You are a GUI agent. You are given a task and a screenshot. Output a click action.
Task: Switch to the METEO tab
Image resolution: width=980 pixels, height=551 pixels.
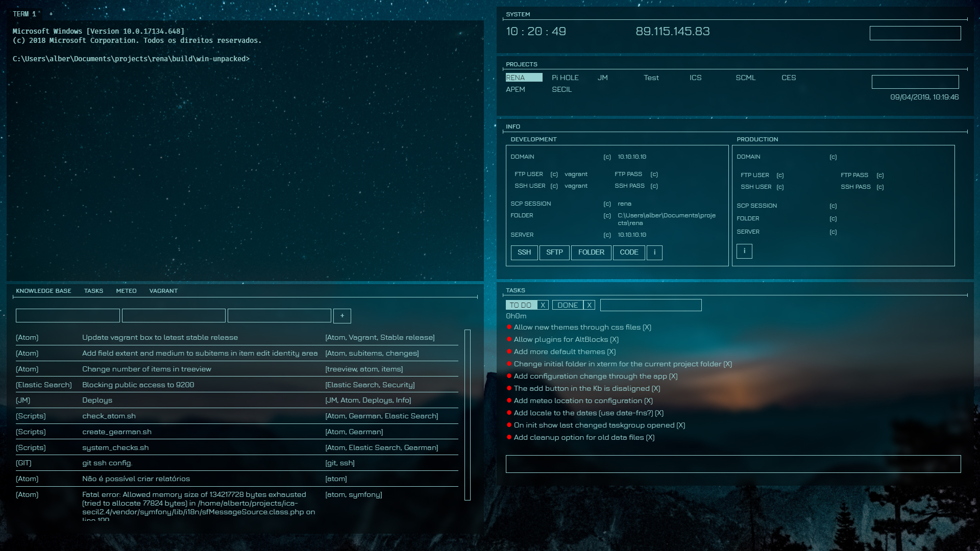pos(126,291)
